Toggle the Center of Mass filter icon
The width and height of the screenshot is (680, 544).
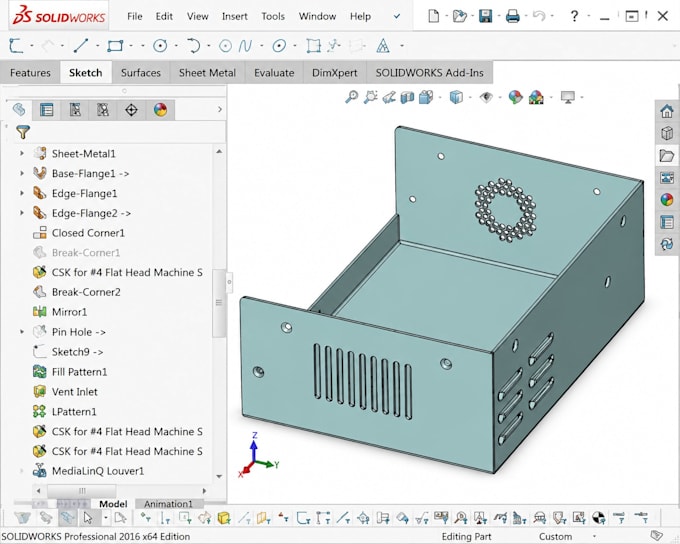[599, 518]
